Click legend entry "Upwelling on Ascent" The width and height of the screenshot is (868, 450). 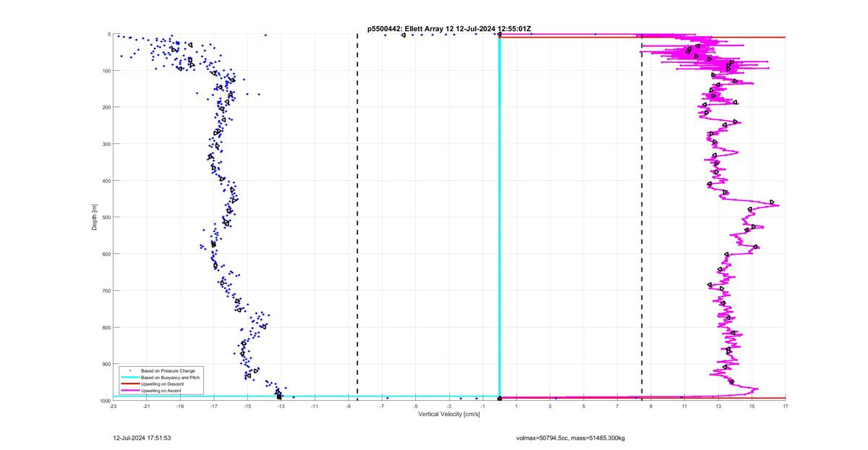click(162, 391)
